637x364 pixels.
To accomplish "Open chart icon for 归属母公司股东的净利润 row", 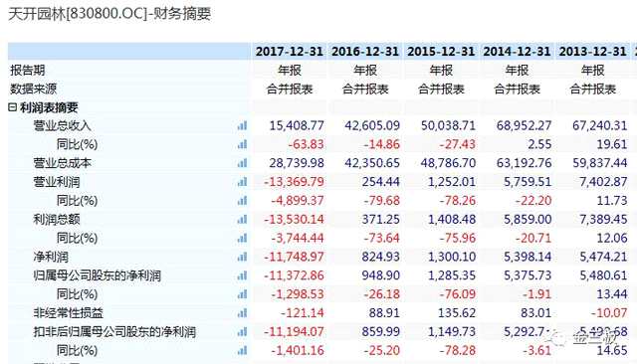I will click(x=242, y=275).
